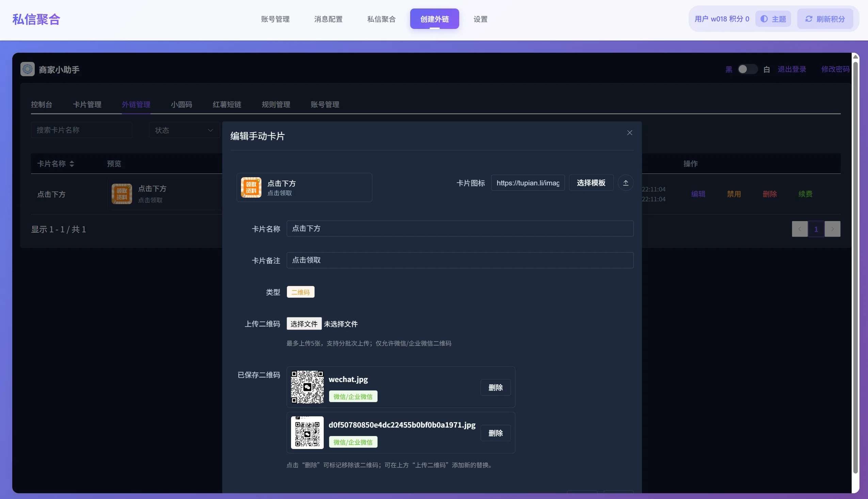868x499 pixels.
Task: Toggle the 黑/白 theme switch
Action: tap(748, 69)
